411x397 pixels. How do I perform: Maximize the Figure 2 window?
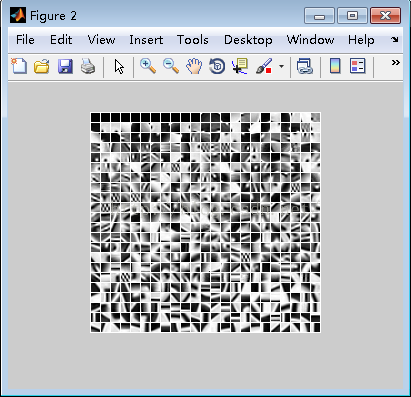click(x=352, y=16)
